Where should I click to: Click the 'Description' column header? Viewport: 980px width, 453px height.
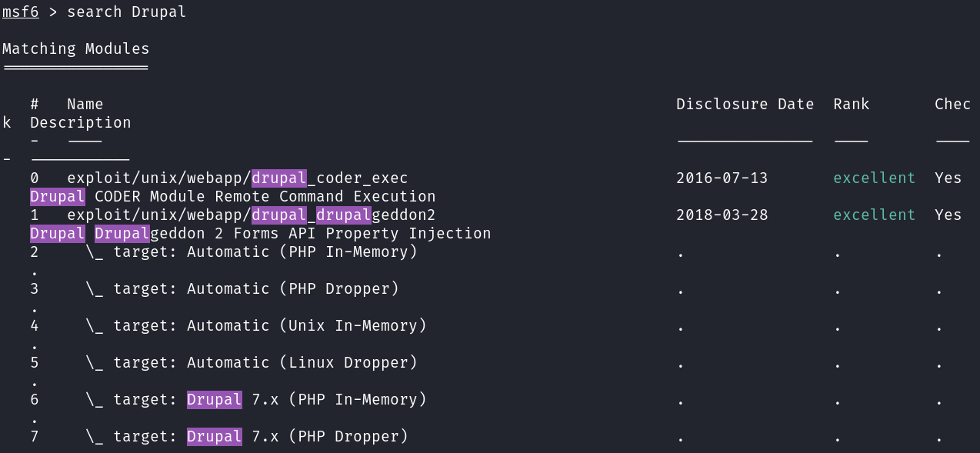coord(80,123)
